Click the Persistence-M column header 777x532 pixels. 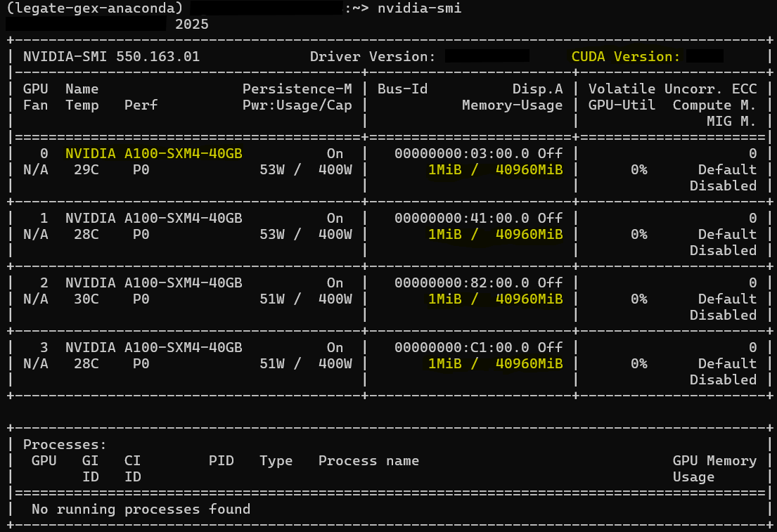297,89
